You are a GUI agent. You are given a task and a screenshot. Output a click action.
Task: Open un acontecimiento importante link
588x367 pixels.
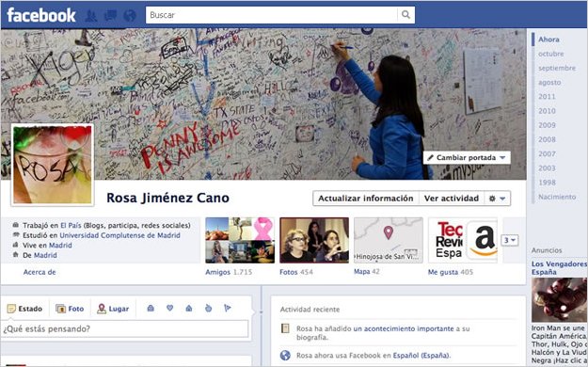404,328
